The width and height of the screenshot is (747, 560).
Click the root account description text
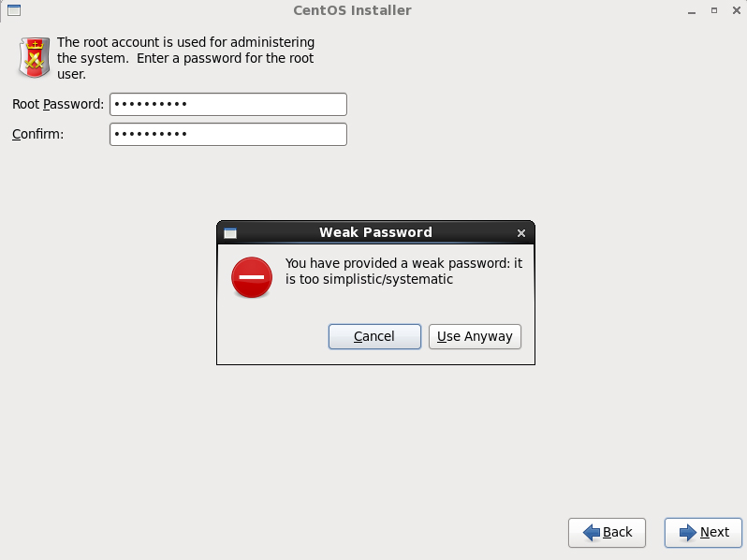(185, 58)
